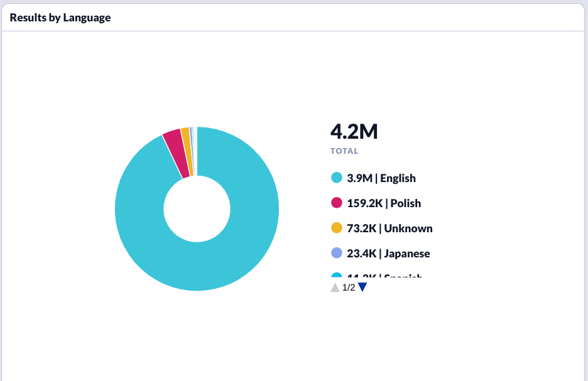Toggle the lavender Japanese legend dot
This screenshot has height=381, width=588.
(336, 253)
